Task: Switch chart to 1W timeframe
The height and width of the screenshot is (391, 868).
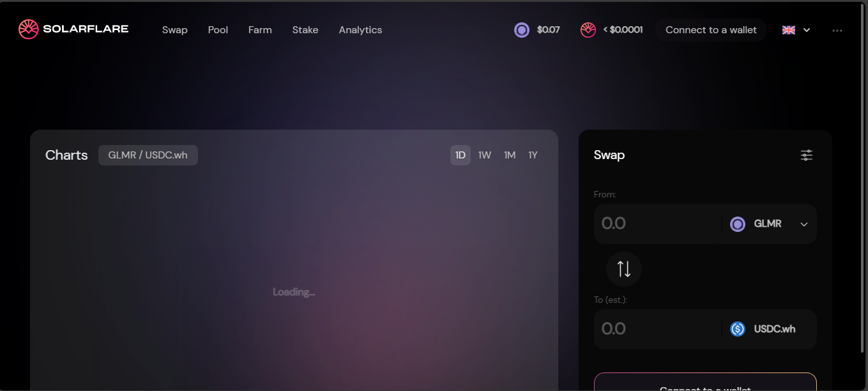Action: 485,155
